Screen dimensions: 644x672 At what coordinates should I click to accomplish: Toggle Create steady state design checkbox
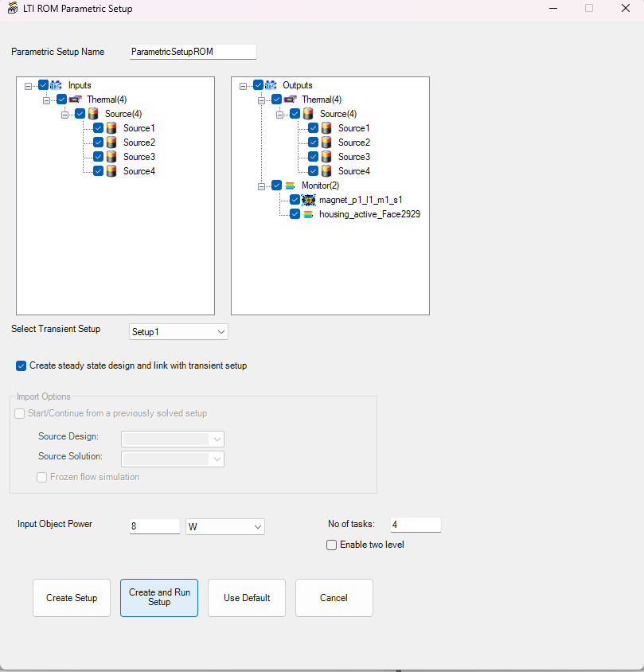click(x=21, y=366)
